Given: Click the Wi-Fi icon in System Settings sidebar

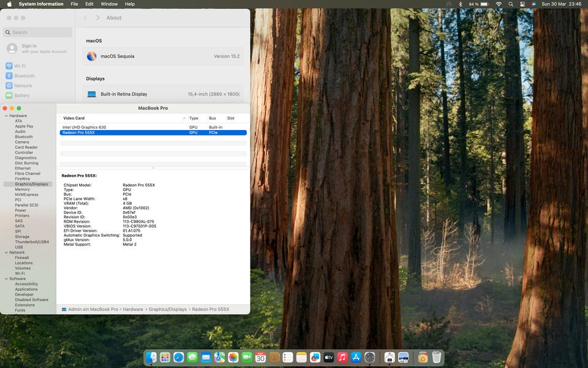Looking at the screenshot, I should [x=9, y=66].
